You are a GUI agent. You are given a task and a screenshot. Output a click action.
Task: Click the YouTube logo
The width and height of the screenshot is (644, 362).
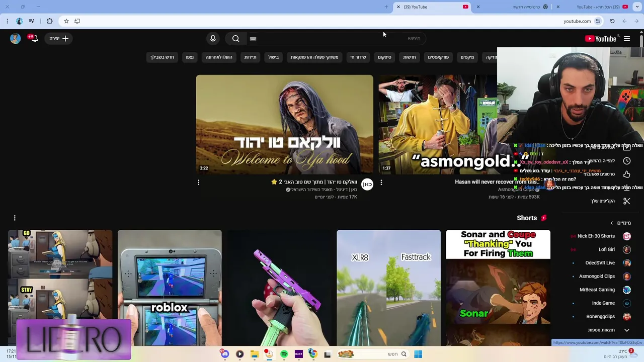point(600,39)
